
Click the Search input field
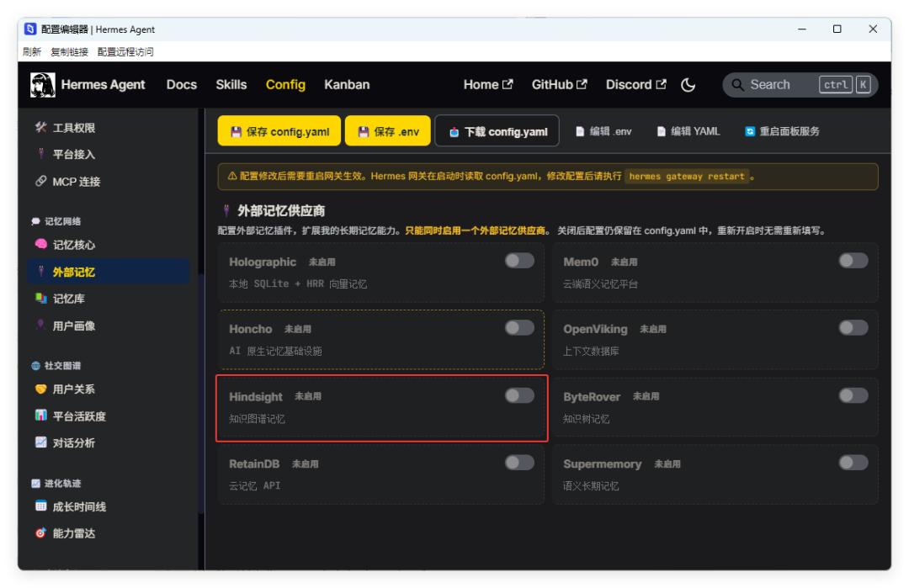[800, 85]
